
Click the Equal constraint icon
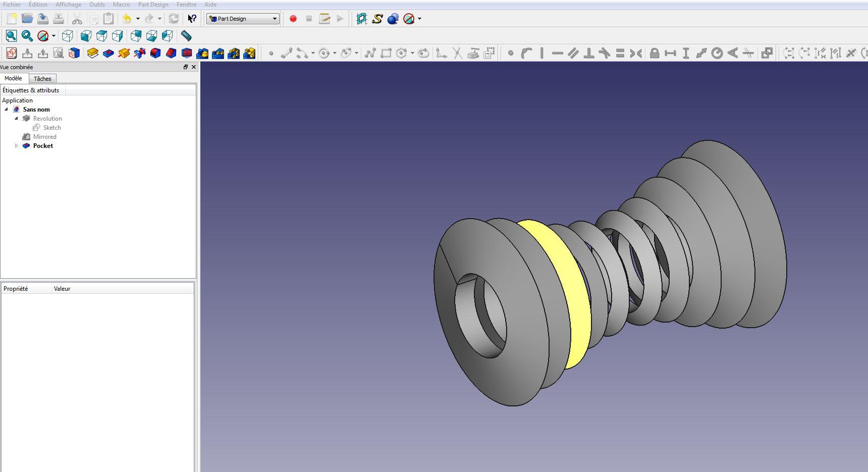coord(620,53)
